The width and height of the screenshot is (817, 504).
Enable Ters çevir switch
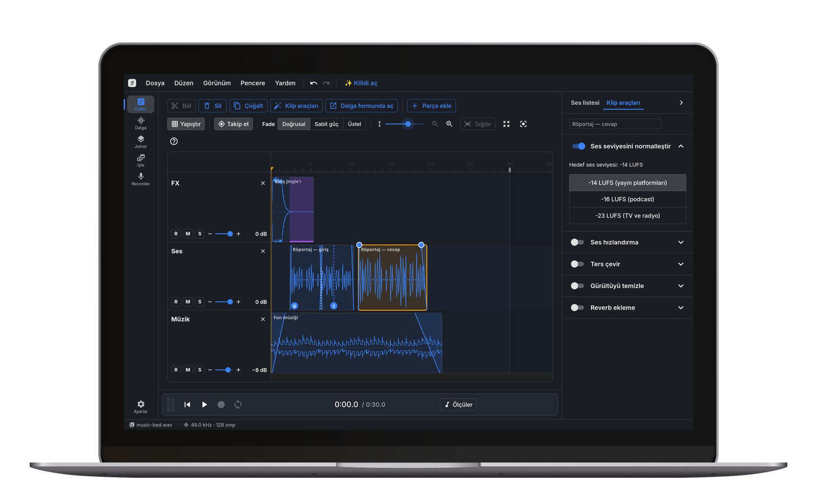577,264
